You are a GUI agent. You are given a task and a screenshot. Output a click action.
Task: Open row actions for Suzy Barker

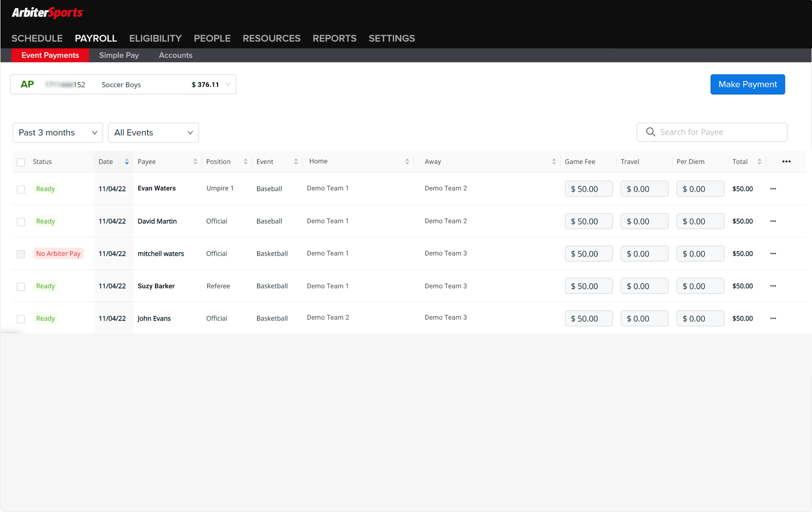click(x=773, y=286)
